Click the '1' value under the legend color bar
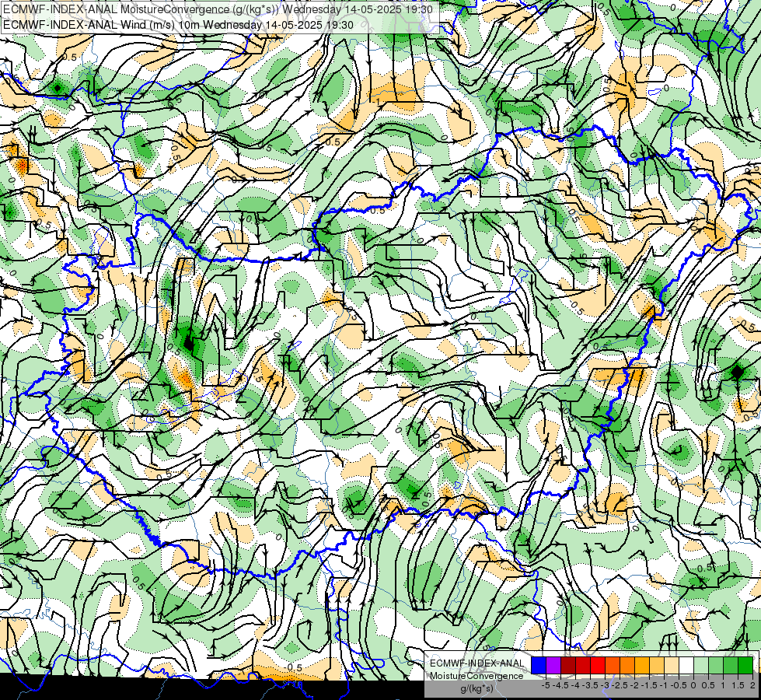The height and width of the screenshot is (700, 761). (x=723, y=685)
